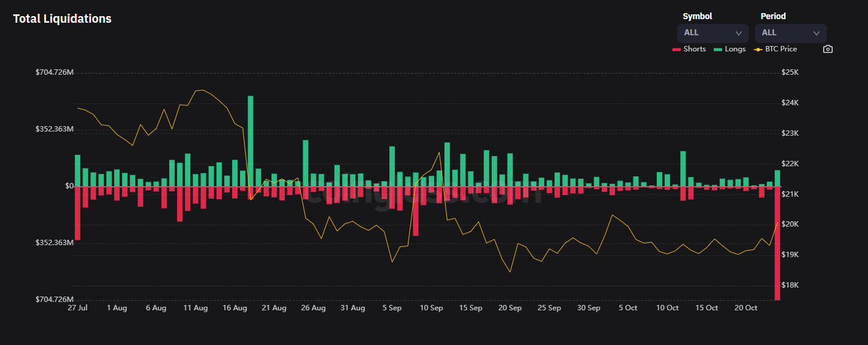This screenshot has width=868, height=345.
Task: Open the Period ALL dropdown
Action: click(790, 33)
